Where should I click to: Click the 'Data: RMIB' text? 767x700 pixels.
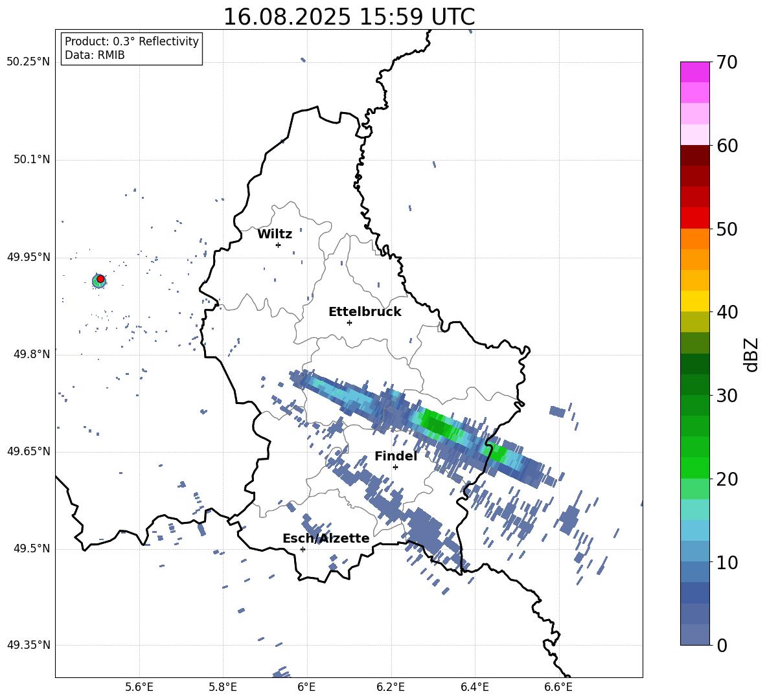[95, 55]
